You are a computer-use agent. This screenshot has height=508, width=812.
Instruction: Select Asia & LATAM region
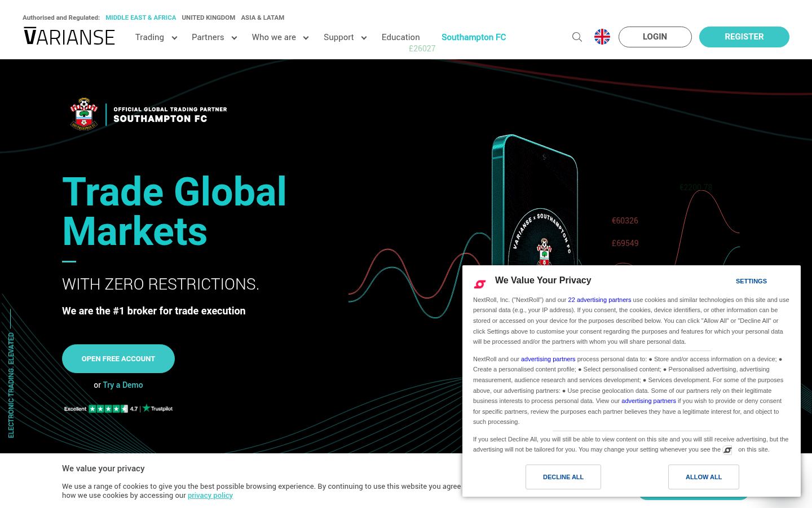[263, 17]
